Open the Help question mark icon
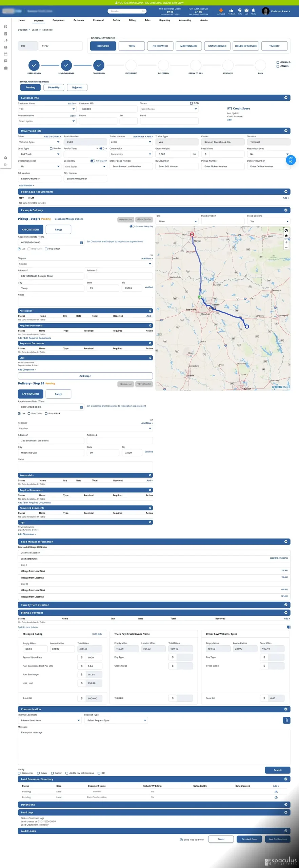 [240, 10]
